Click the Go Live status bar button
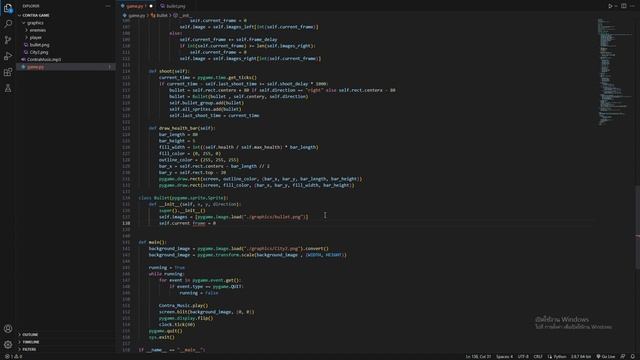This screenshot has width=640, height=360. (606, 356)
